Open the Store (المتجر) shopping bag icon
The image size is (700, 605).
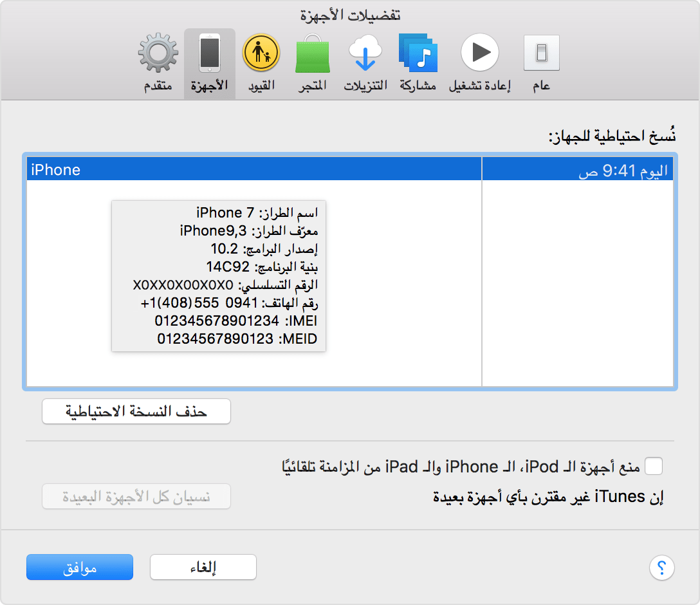click(x=311, y=63)
